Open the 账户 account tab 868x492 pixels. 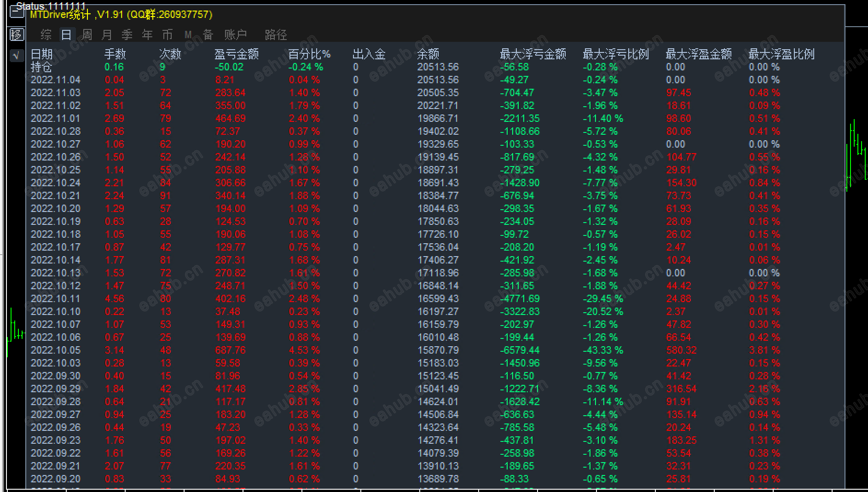[x=236, y=34]
